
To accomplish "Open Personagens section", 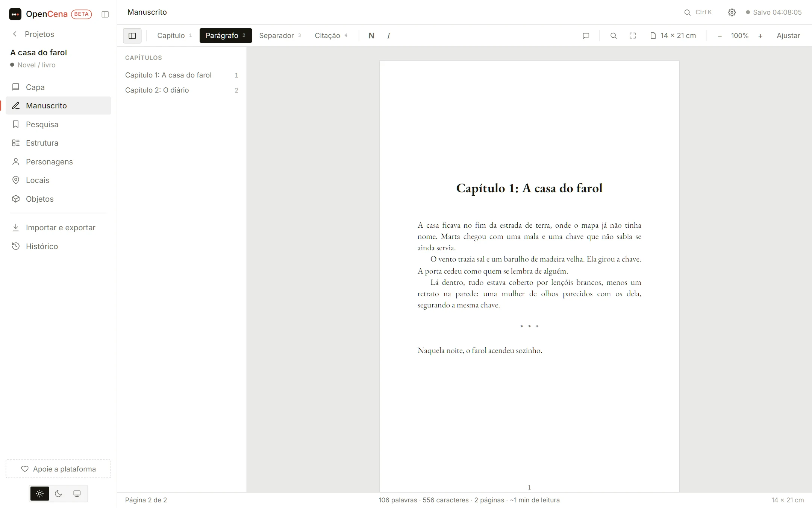I will click(x=58, y=162).
